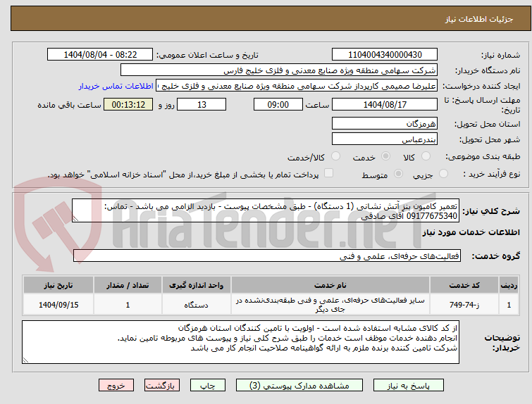
Task: Select the متوسط purchase type radio
Action: pyautogui.click(x=398, y=174)
